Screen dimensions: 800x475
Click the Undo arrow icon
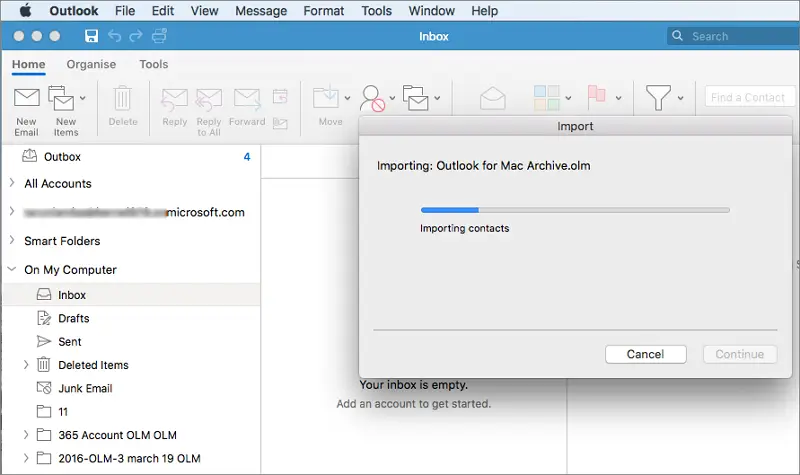(x=114, y=36)
